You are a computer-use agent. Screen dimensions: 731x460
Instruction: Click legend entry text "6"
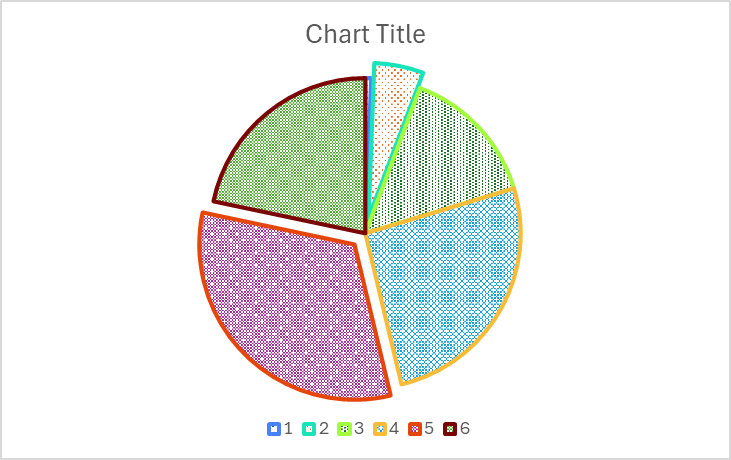click(x=465, y=429)
